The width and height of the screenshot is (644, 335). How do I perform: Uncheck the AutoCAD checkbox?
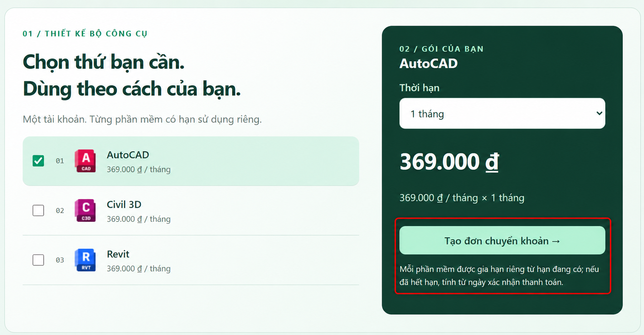click(38, 161)
